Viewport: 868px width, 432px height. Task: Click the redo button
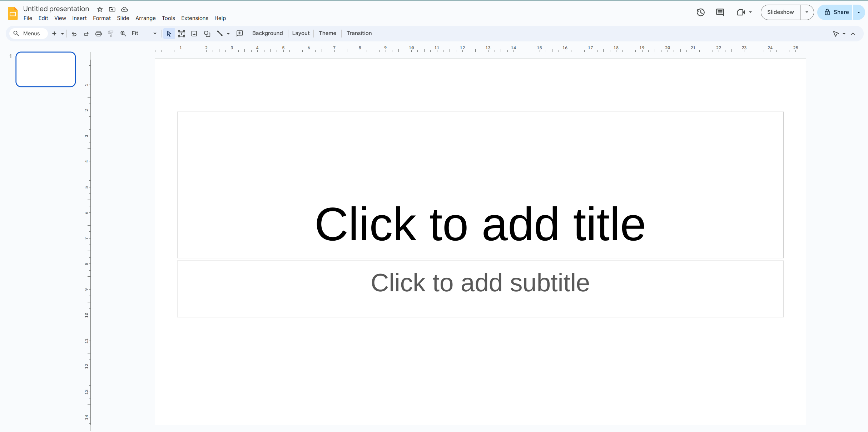pyautogui.click(x=86, y=32)
